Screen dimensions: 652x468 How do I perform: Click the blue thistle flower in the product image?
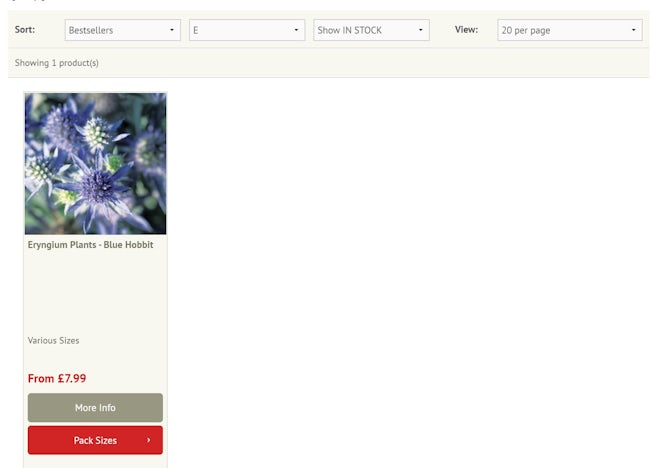tap(97, 183)
